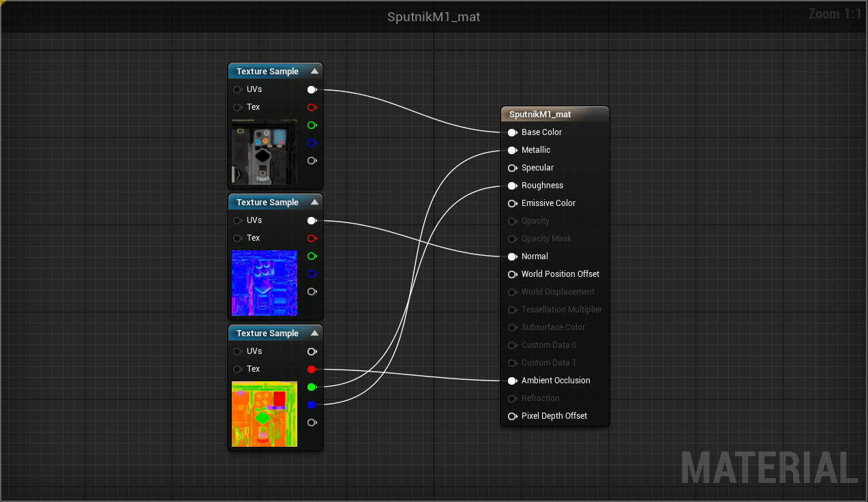Viewport: 868px width, 502px height.
Task: Collapse the orange-green Texture Sample node preview
Action: [314, 333]
